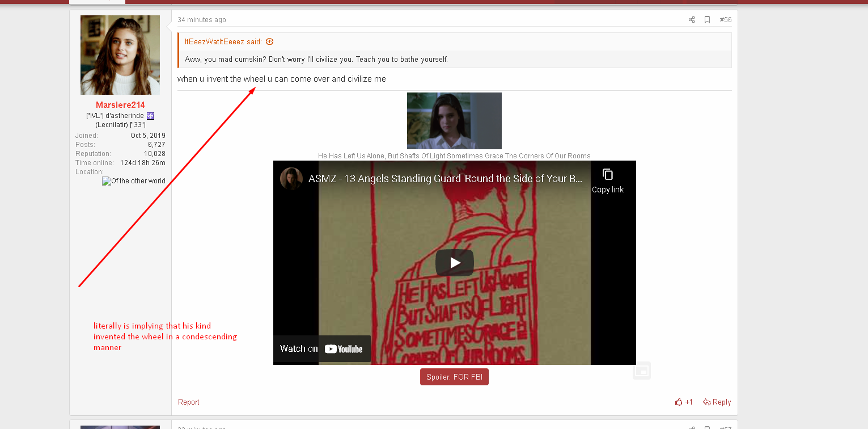Reply to Marsiere214's post

pyautogui.click(x=717, y=402)
